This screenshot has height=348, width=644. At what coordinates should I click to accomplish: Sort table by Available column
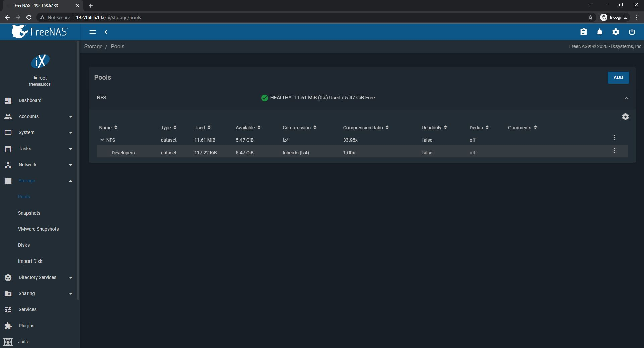[x=248, y=128]
